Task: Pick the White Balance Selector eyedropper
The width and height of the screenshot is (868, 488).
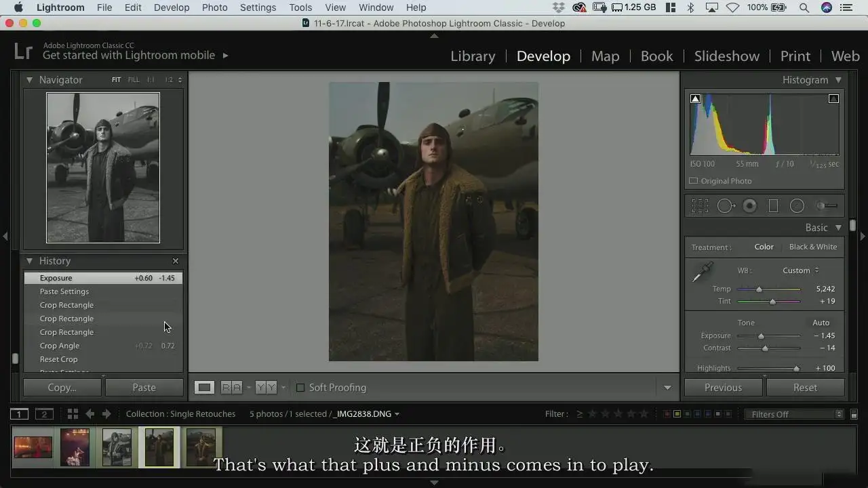Action: [701, 272]
